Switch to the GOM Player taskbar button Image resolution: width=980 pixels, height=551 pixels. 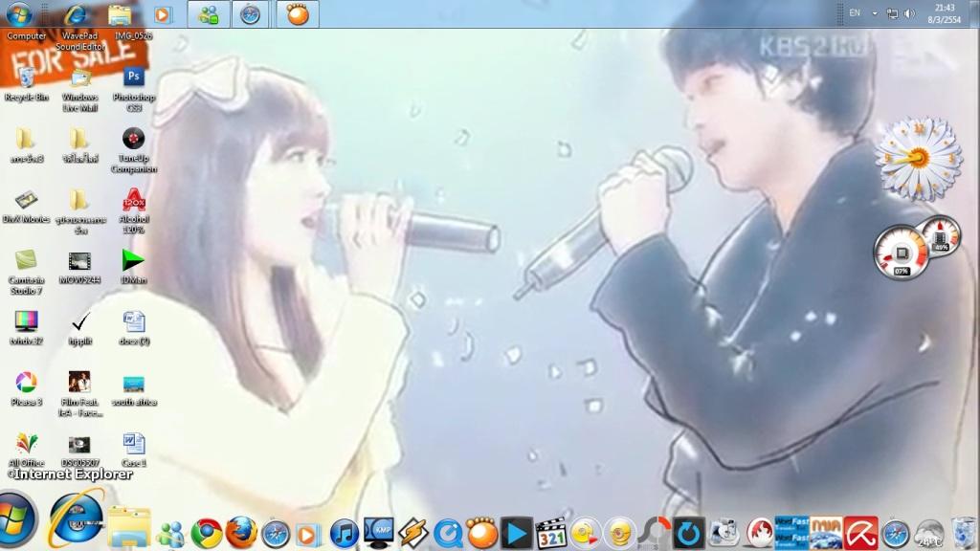tap(298, 14)
